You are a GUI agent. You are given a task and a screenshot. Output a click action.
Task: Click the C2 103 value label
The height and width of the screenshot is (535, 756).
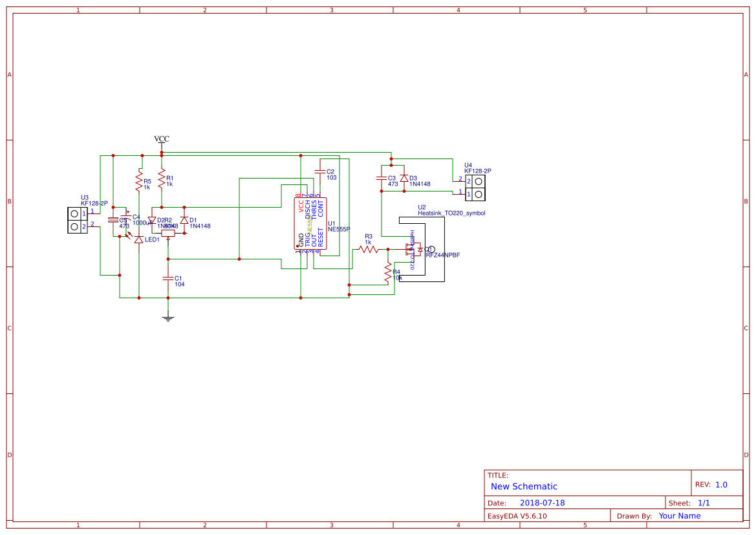pyautogui.click(x=332, y=178)
